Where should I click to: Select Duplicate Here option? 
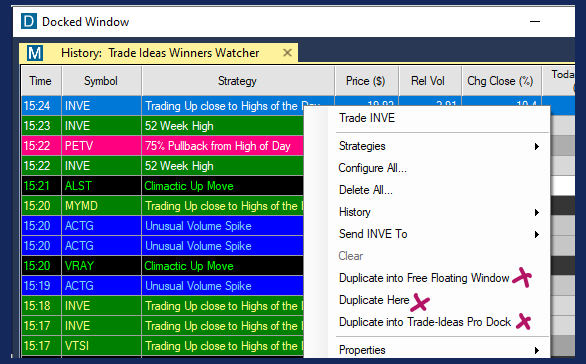374,300
